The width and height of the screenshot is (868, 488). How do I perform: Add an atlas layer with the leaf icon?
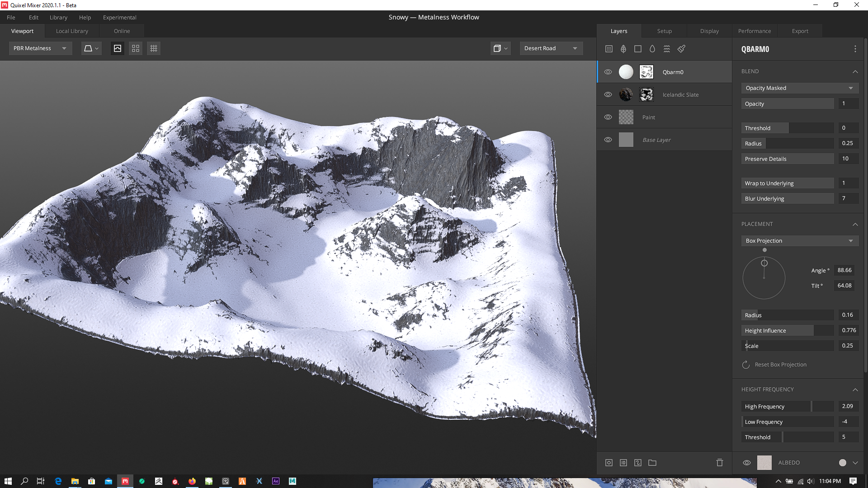point(623,49)
